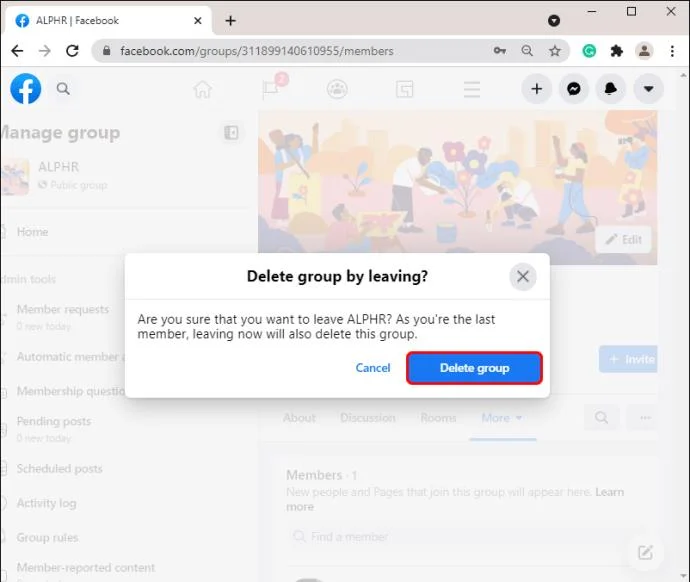Select the ALPHR | Facebook browser tab
690x582 pixels.
(107, 21)
